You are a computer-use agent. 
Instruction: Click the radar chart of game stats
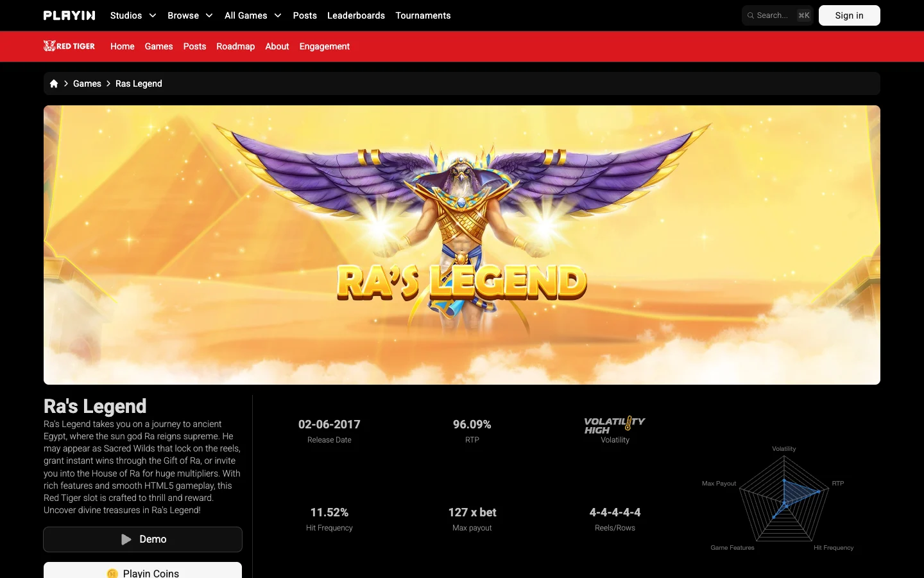coord(784,498)
